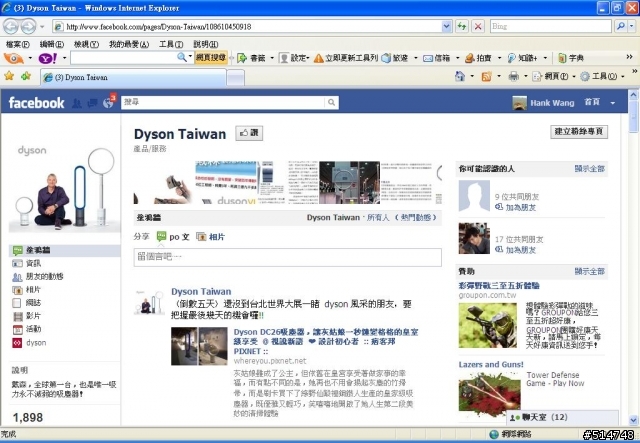
Task: Open the 聊天室 (12) chat bar
Action: click(x=562, y=418)
